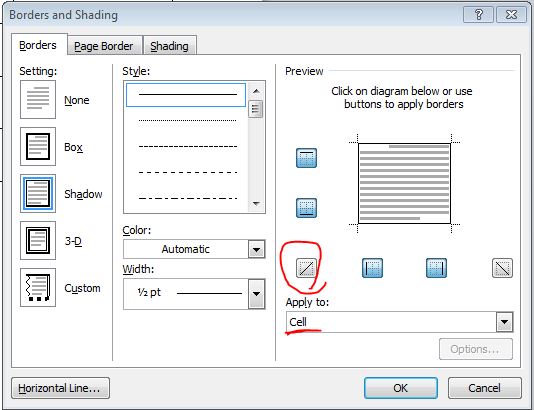Click the Cancel button
Screen dimensions: 534x410
(x=485, y=388)
